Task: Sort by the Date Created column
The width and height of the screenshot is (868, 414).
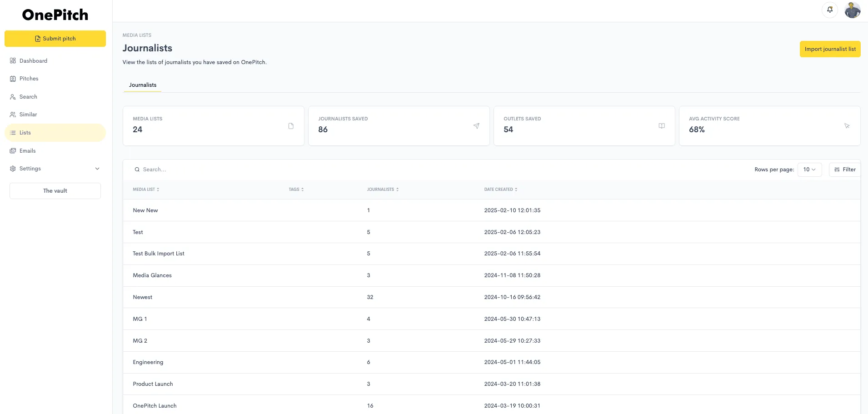Action: [x=500, y=190]
